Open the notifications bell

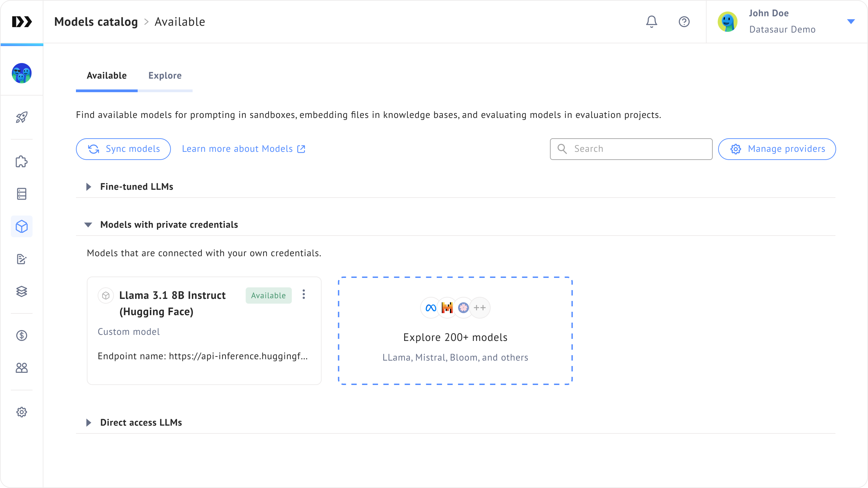[x=651, y=22]
